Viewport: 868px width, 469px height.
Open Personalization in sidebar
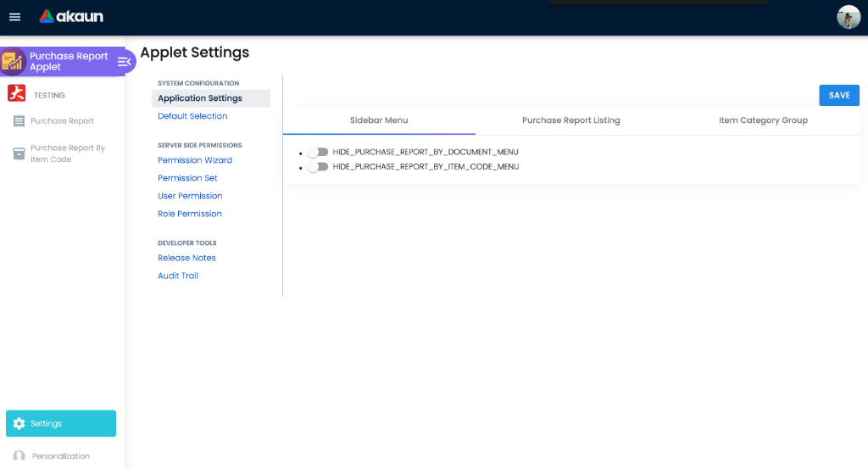(x=61, y=455)
